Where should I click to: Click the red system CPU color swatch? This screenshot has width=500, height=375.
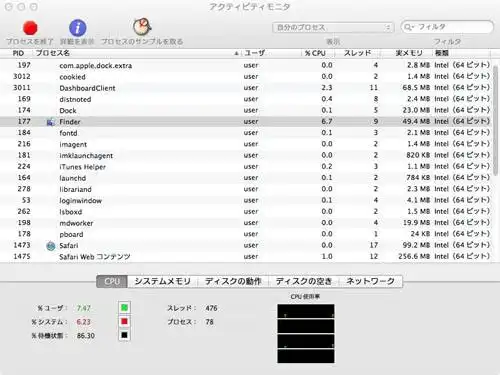(x=124, y=321)
